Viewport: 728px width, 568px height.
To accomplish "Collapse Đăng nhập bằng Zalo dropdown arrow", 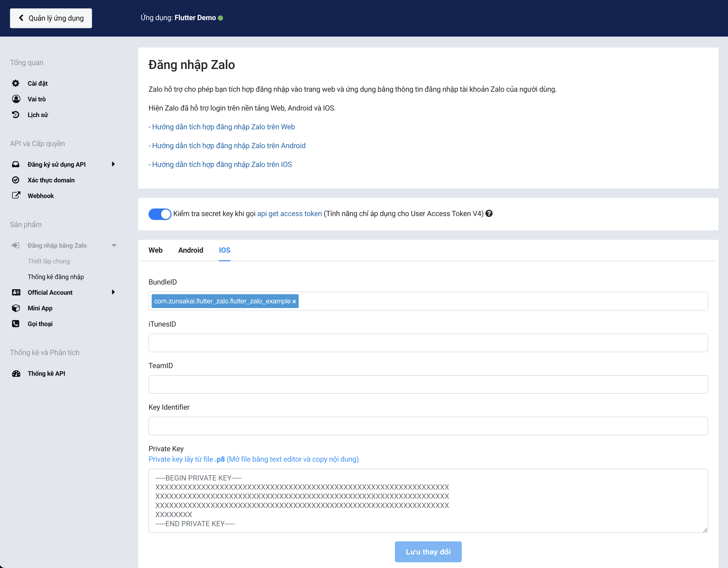I will coord(114,246).
